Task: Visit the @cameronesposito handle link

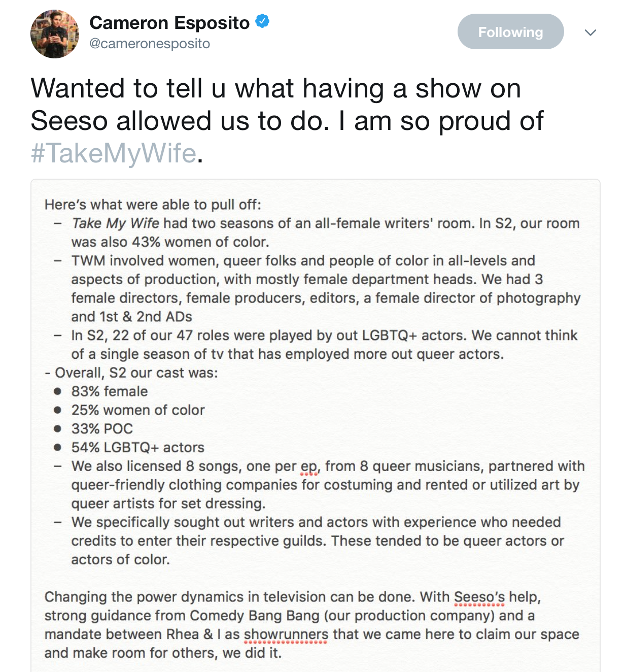Action: coord(150,44)
